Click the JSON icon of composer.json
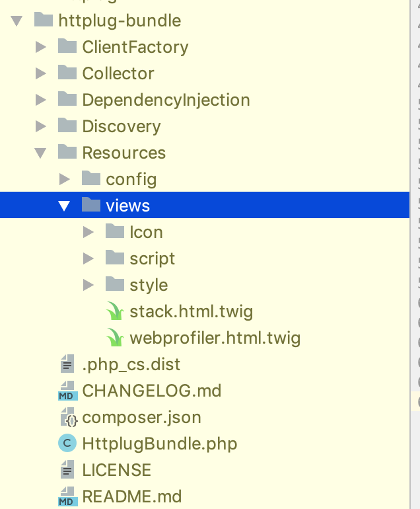420x509 pixels. point(69,417)
